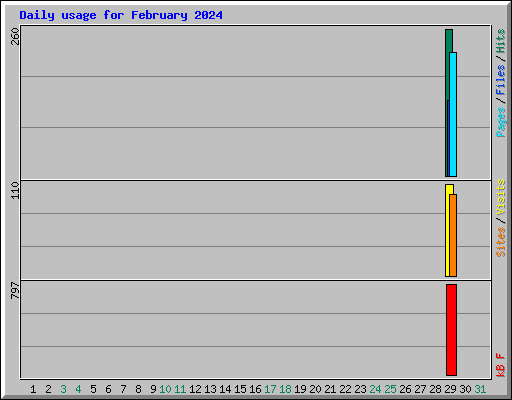Click the Files legend label
The width and height of the screenshot is (512, 400).
tap(500, 79)
